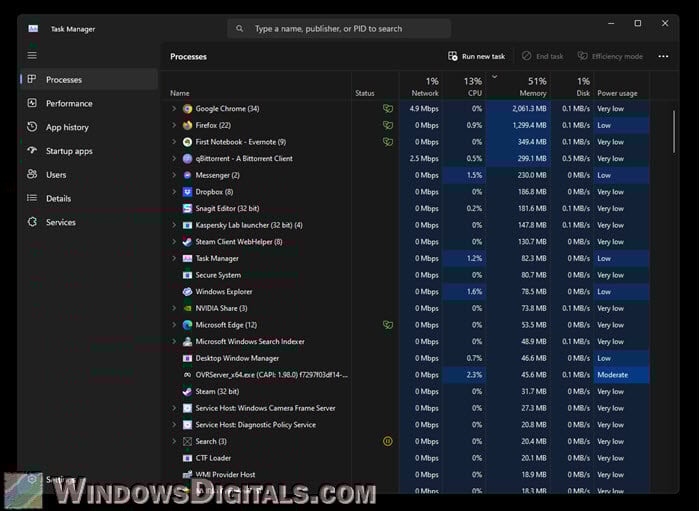Expand the NVIDIA Share (3) group
Viewport: 700px width, 511px height.
coord(174,308)
